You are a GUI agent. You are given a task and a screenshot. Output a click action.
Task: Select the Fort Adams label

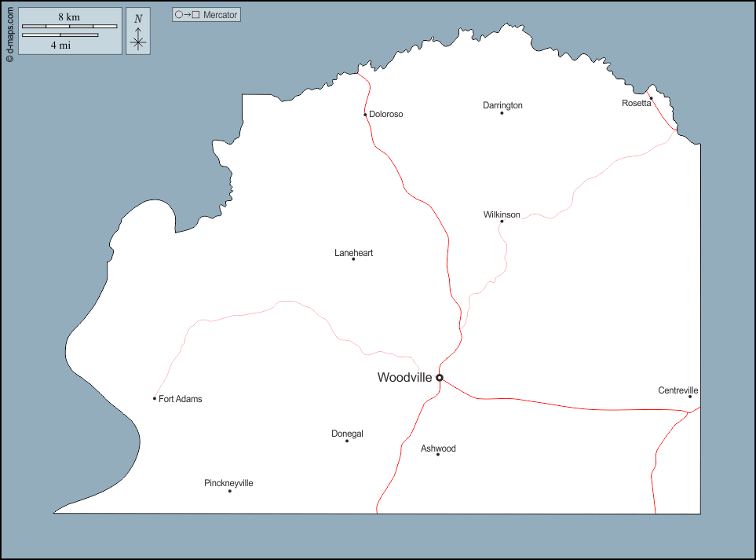pyautogui.click(x=180, y=399)
